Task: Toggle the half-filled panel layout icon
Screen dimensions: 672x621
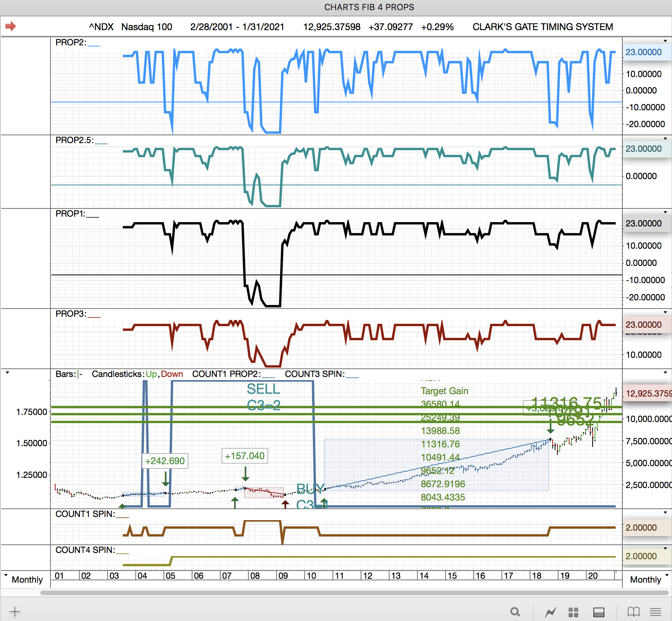Action: coord(599,612)
